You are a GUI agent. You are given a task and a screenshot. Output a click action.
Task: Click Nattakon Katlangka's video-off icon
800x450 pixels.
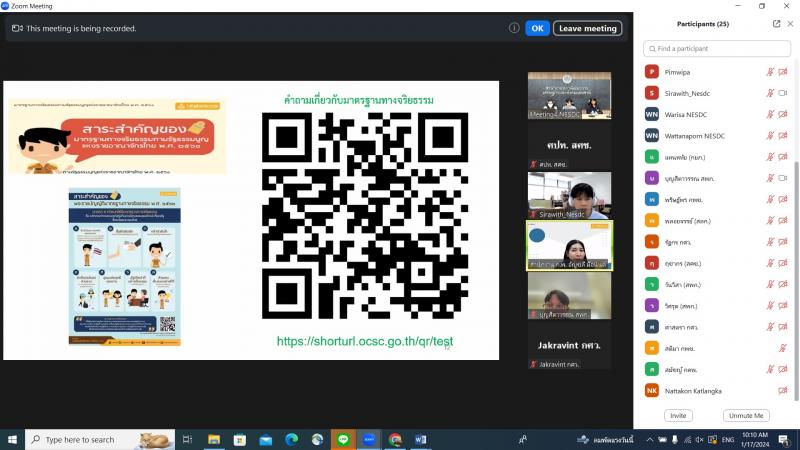coord(783,391)
